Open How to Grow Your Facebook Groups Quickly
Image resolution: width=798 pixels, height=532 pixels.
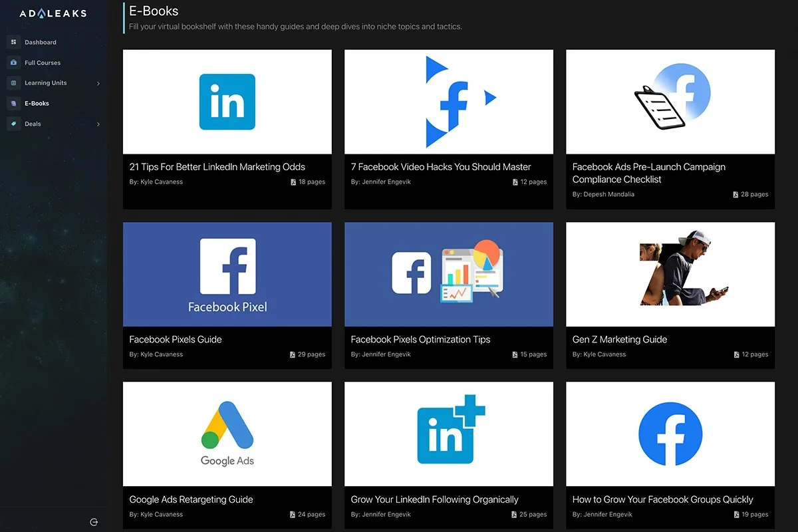coord(663,499)
